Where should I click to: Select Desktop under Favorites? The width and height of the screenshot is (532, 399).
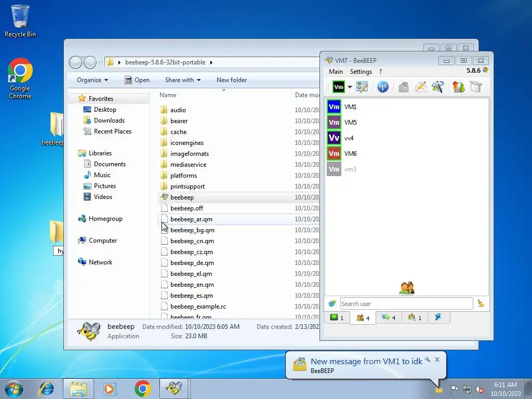(105, 110)
